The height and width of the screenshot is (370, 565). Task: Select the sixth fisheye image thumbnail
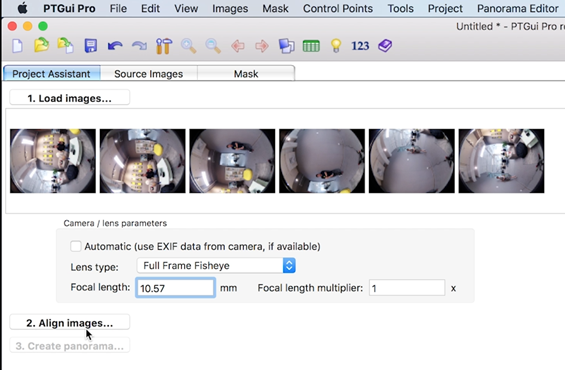click(x=502, y=161)
